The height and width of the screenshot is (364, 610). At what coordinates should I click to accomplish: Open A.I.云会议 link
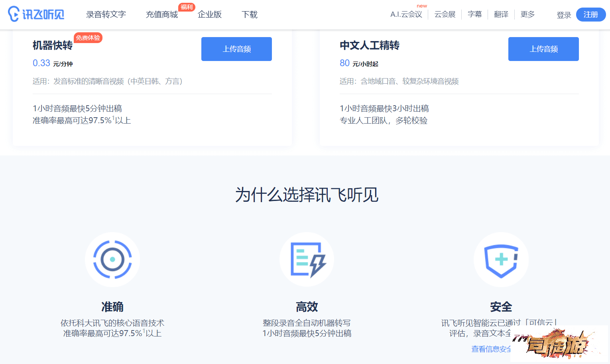[x=406, y=15]
